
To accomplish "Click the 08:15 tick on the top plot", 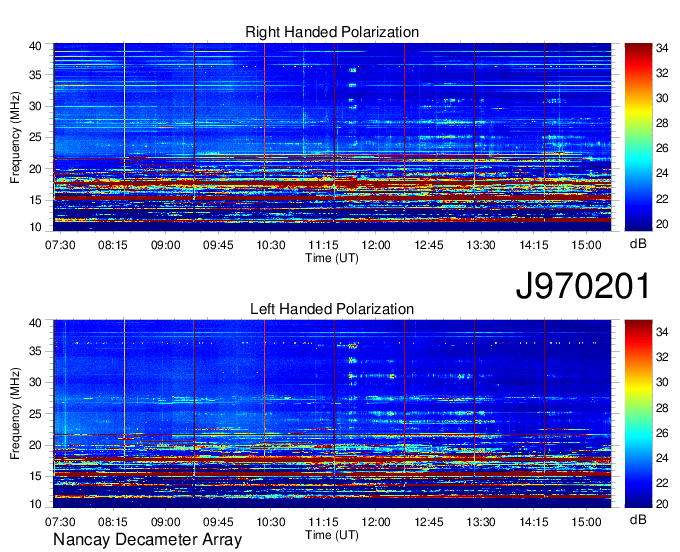I will click(x=113, y=245).
